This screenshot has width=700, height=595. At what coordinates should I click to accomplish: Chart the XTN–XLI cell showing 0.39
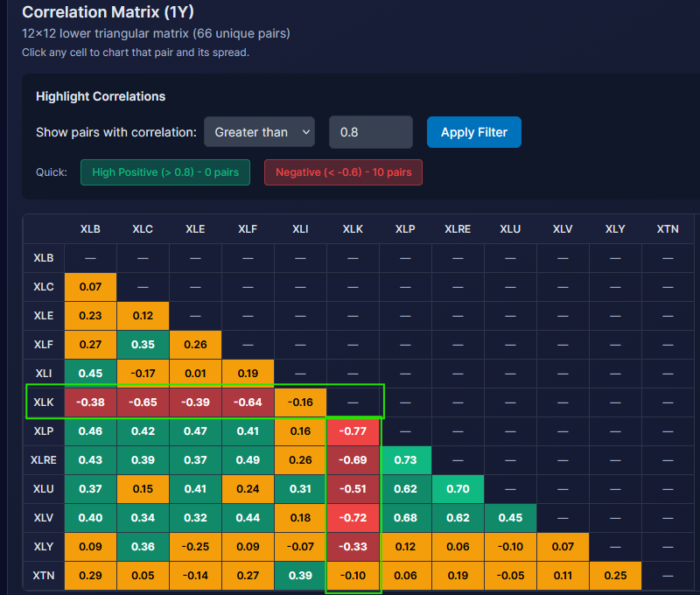click(300, 576)
